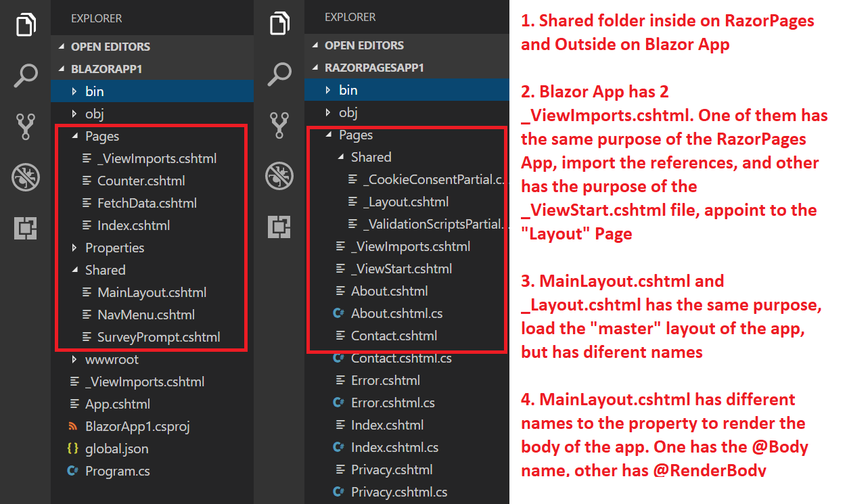Click the RSS icon beside BlazorApp1.csproj
This screenshot has width=847, height=504.
[x=72, y=426]
